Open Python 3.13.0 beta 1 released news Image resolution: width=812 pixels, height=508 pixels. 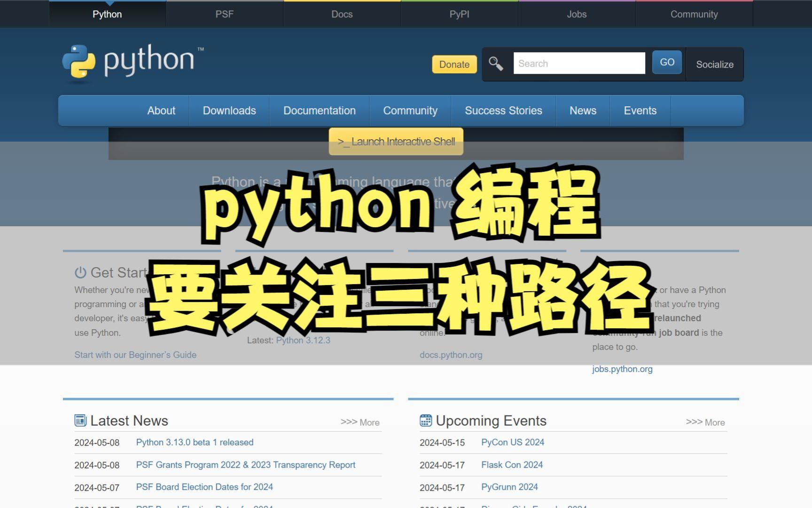195,442
